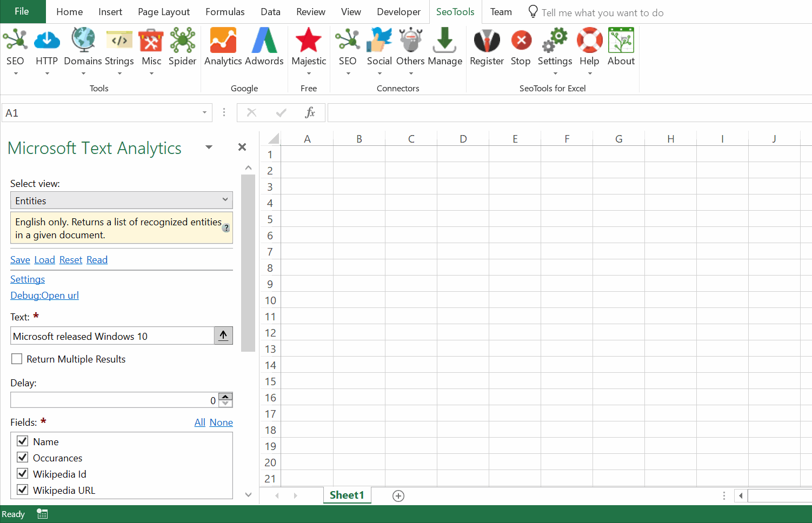Switch to the Developer ribbon tab
The width and height of the screenshot is (812, 523).
(398, 11)
